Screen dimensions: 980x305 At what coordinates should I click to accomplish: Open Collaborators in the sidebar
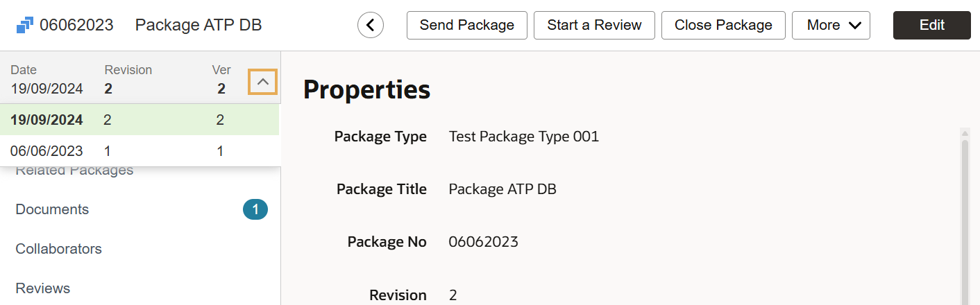[59, 249]
